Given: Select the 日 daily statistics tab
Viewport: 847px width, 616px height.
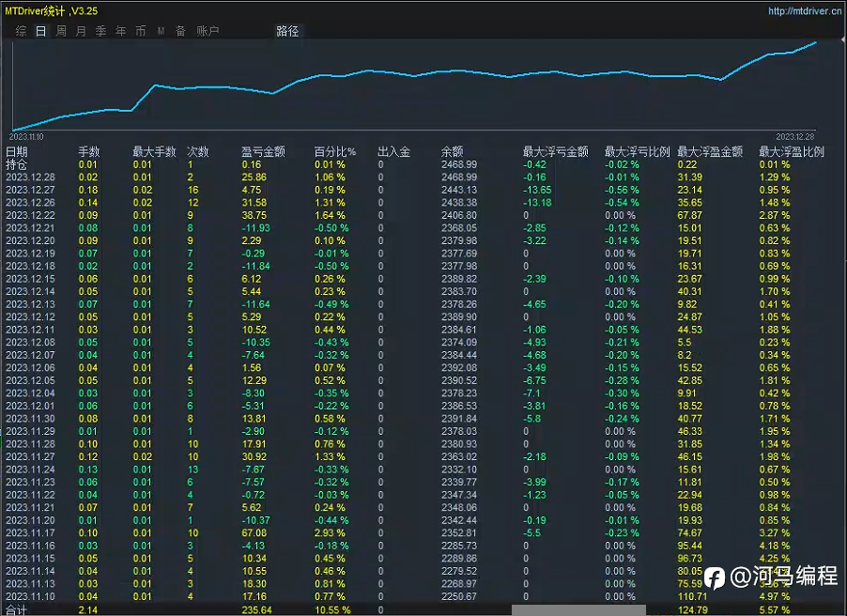Looking at the screenshot, I should pyautogui.click(x=40, y=31).
